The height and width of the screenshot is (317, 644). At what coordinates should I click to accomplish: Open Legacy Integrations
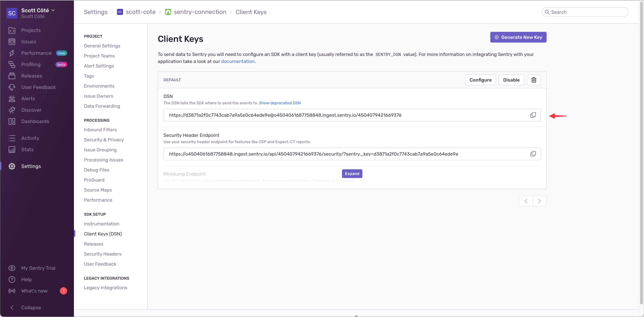click(x=105, y=288)
